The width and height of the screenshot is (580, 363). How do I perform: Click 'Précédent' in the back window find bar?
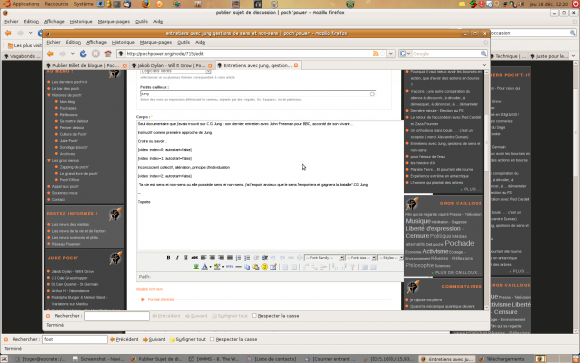tap(124, 339)
